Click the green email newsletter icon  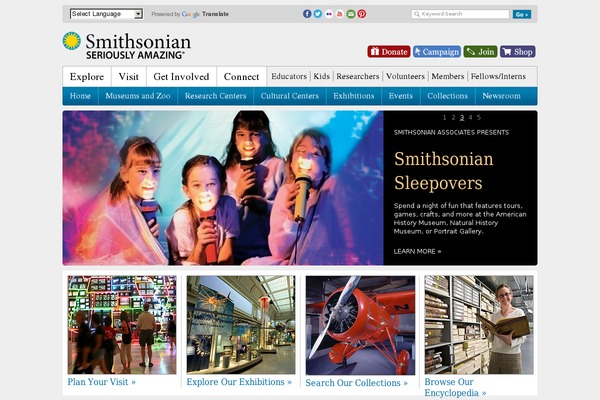tap(351, 14)
